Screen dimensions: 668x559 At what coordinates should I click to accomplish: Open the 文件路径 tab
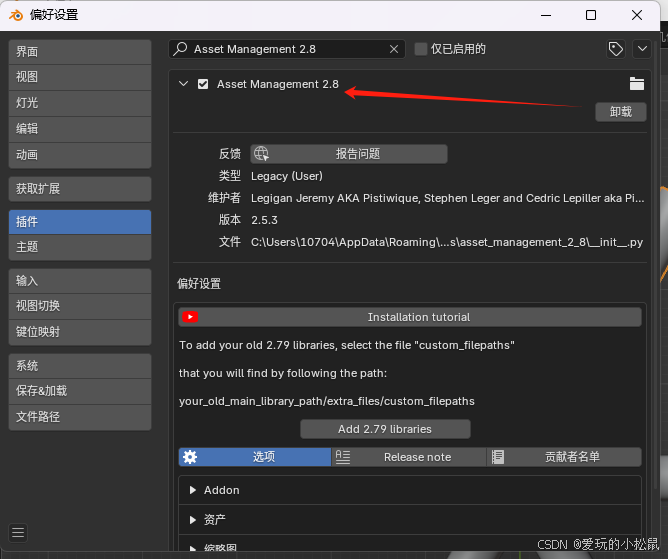click(80, 417)
